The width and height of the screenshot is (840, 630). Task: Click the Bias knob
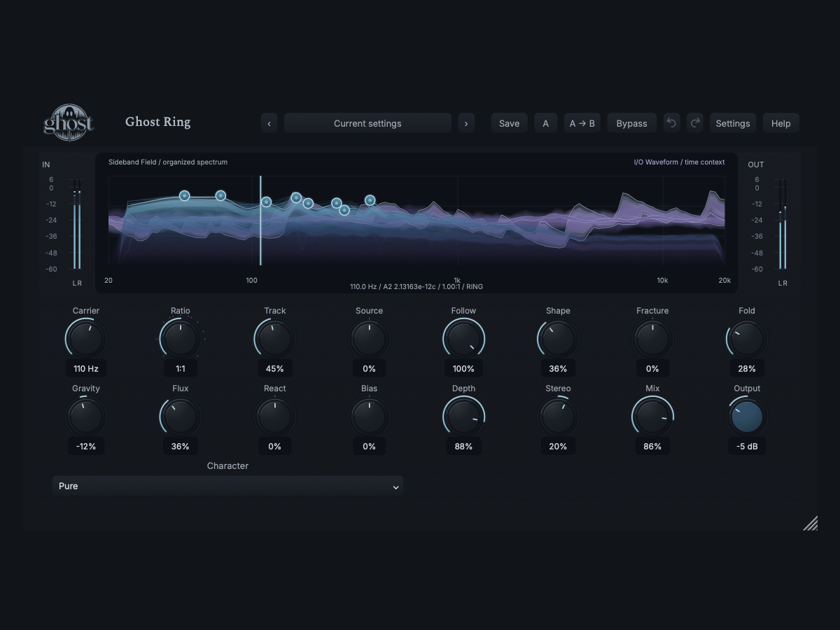370,417
